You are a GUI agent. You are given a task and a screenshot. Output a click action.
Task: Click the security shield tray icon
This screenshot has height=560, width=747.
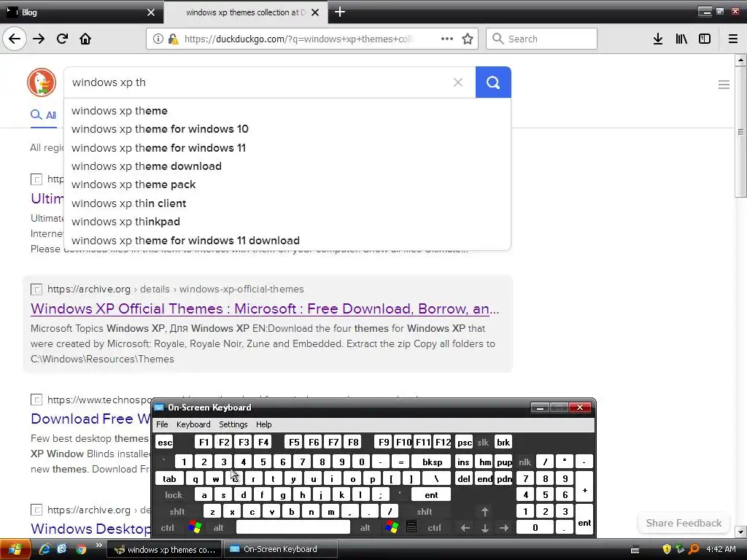pos(667,549)
